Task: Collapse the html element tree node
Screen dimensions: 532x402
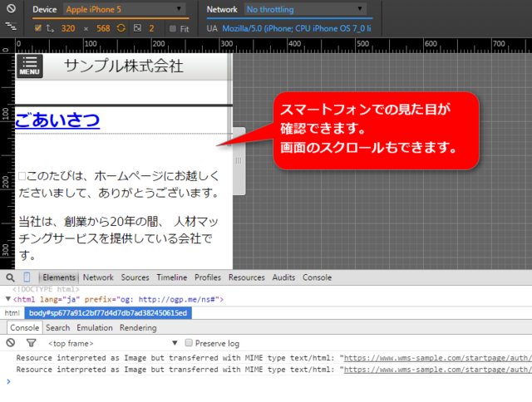Action: 8,298
